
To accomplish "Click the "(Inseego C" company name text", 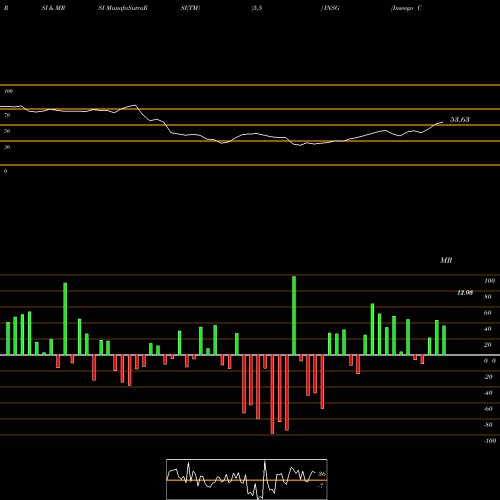I will click(x=406, y=8).
